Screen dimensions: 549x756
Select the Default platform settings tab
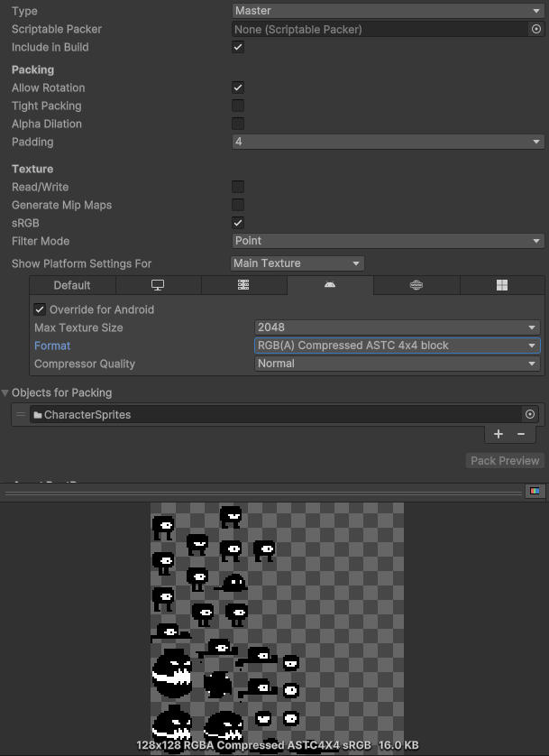(72, 285)
